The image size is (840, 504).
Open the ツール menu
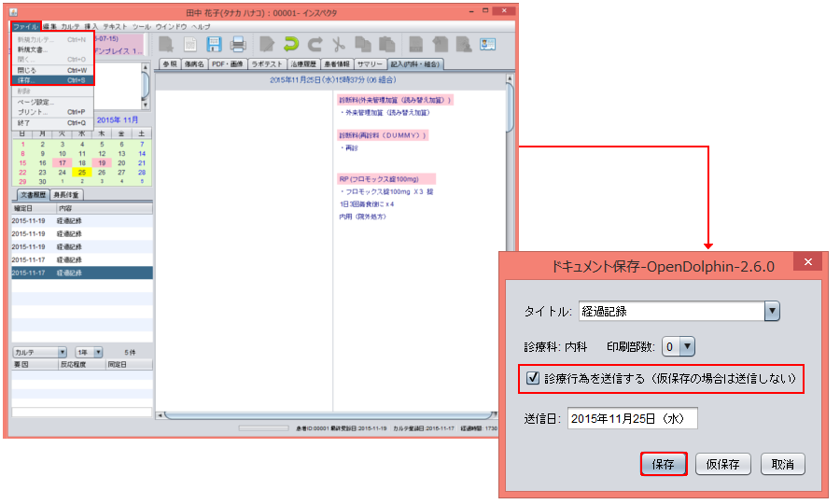click(x=142, y=26)
